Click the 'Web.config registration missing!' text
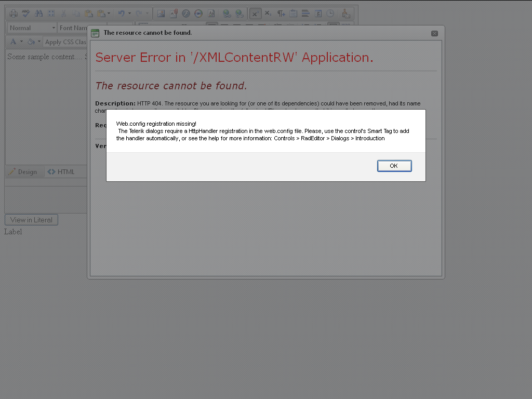The width and height of the screenshot is (532, 399). point(156,124)
